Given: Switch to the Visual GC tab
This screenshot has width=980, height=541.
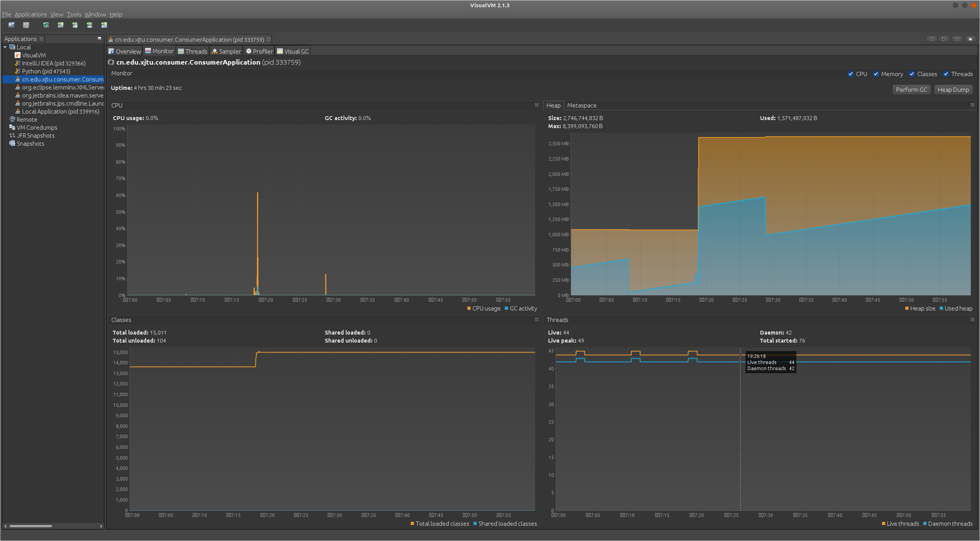Looking at the screenshot, I should tap(293, 51).
